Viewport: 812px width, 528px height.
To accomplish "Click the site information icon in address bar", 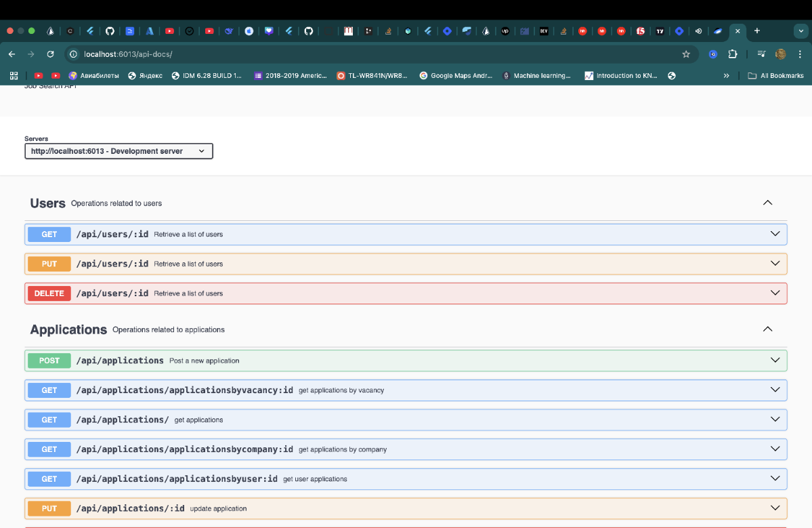I will (73, 54).
